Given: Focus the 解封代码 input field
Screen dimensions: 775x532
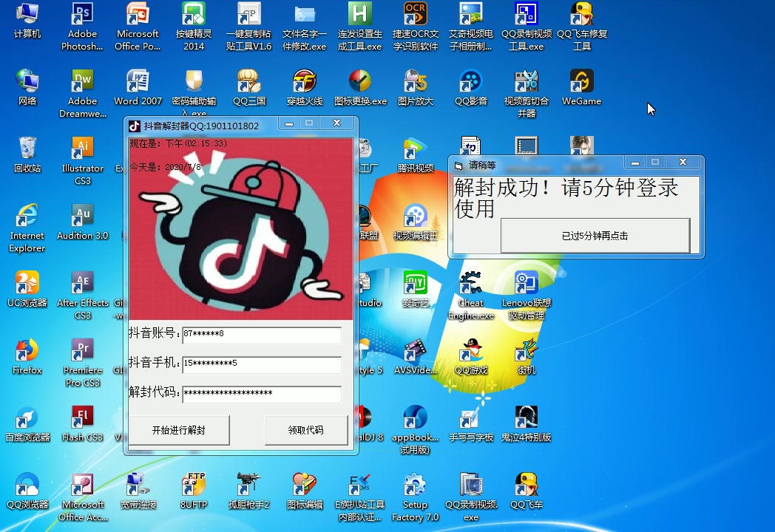Looking at the screenshot, I should 262,394.
